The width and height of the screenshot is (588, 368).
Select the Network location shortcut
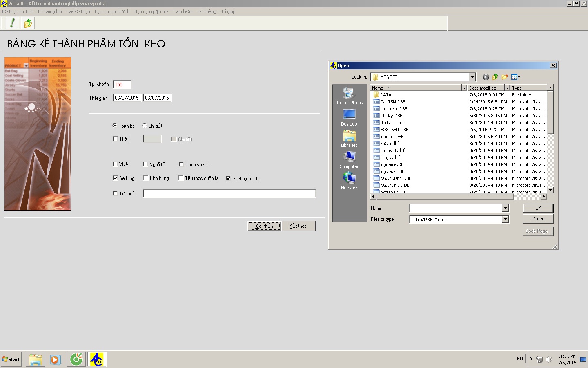coord(349,182)
